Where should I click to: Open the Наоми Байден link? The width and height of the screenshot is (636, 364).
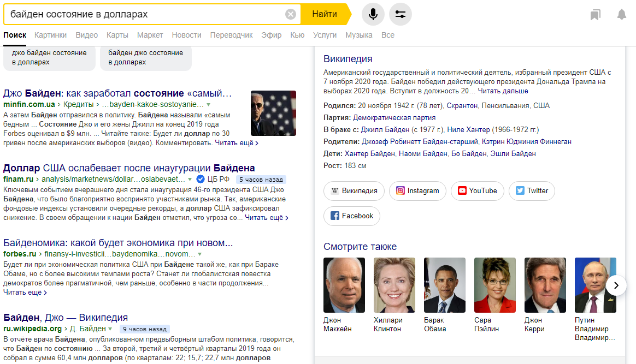[423, 154]
